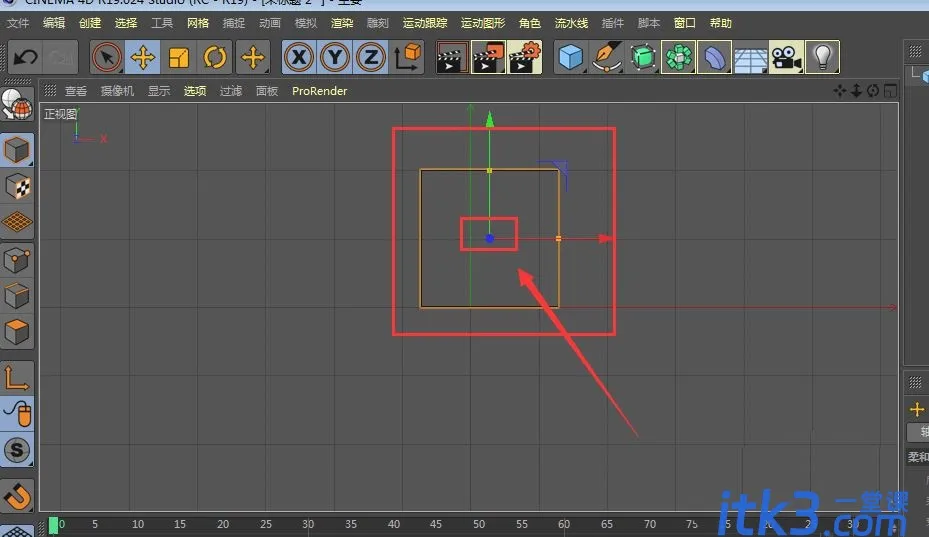Screen dimensions: 929x537
Task: Add a Camera object
Action: point(787,57)
